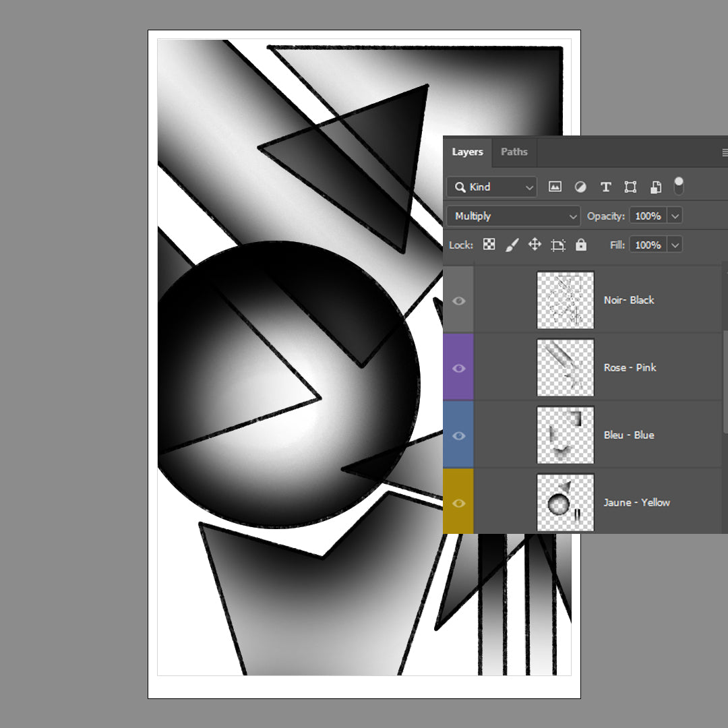Hide the Rose - Pink layer
Image resolution: width=728 pixels, height=728 pixels.
[459, 368]
